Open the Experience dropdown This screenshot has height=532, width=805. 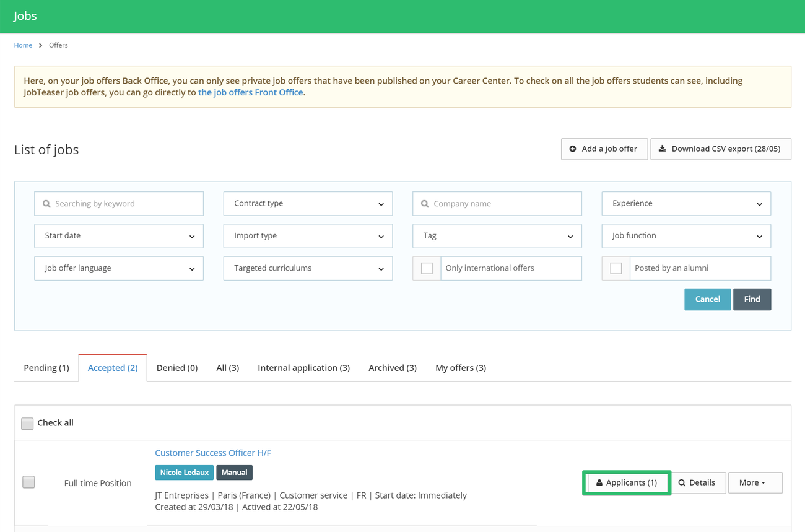[686, 204]
